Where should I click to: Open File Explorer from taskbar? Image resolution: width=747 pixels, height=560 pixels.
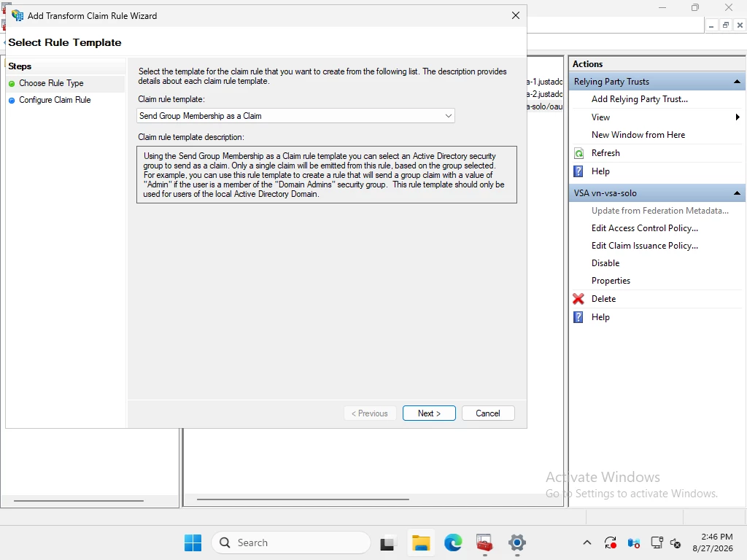coord(421,542)
